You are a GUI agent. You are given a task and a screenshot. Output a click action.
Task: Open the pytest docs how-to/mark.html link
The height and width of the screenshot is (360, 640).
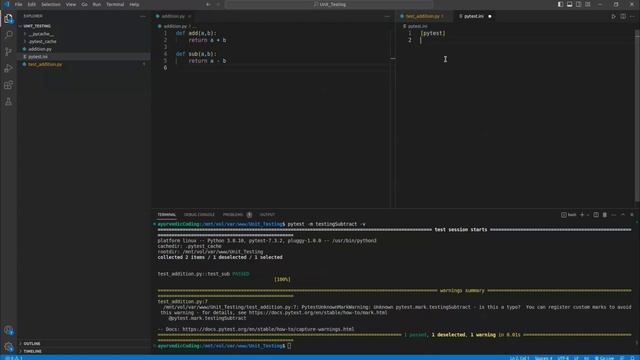pyautogui.click(x=318, y=313)
